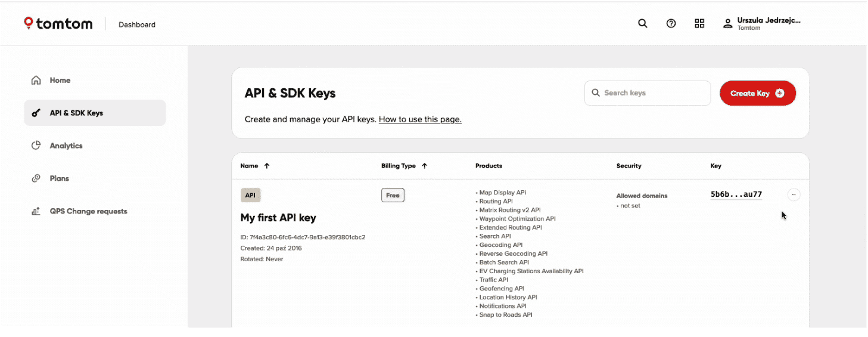This screenshot has width=868, height=337.
Task: Click the TomTom logo in header
Action: tap(58, 24)
